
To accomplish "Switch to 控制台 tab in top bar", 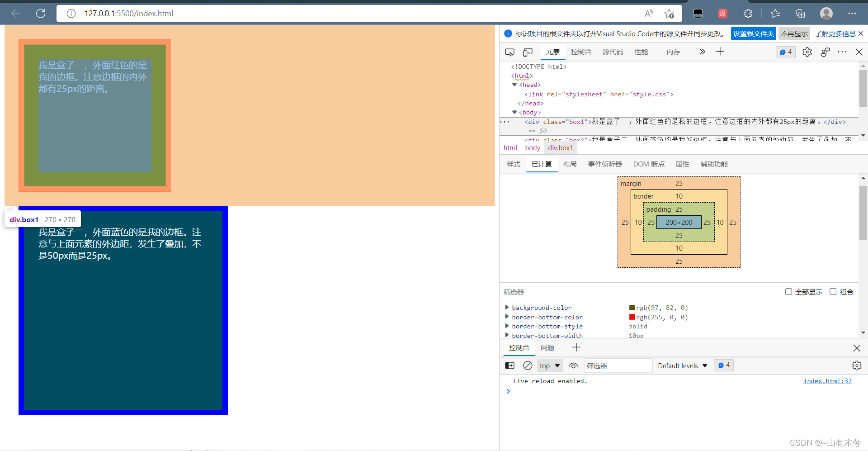I will pyautogui.click(x=581, y=52).
